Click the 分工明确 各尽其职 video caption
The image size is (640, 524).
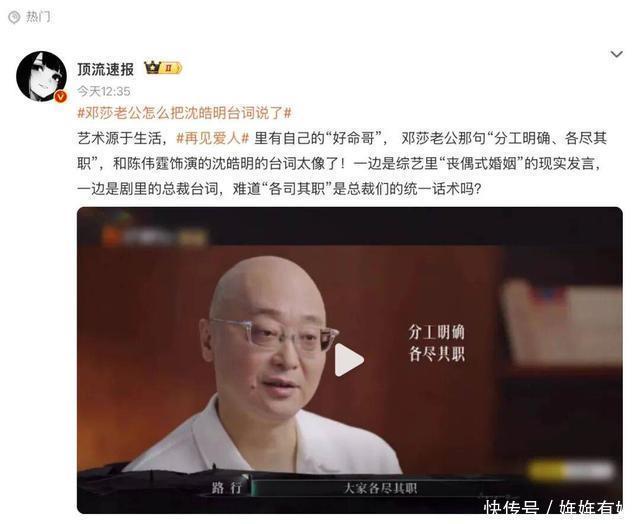437,343
